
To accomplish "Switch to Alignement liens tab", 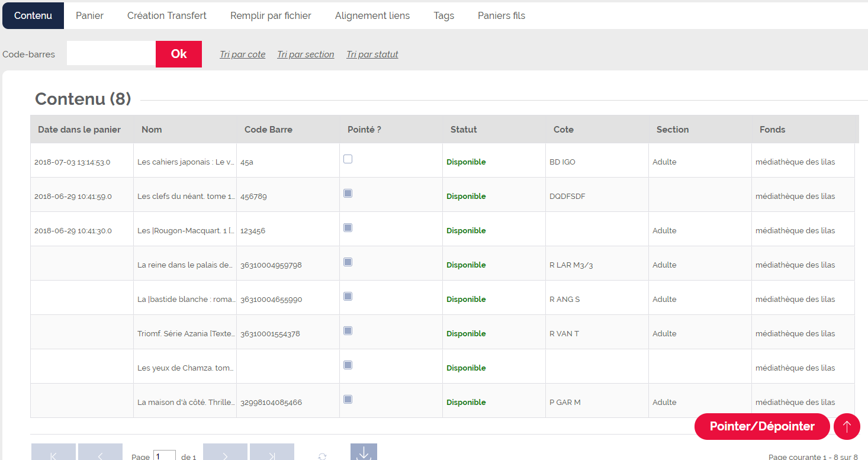I will [372, 15].
